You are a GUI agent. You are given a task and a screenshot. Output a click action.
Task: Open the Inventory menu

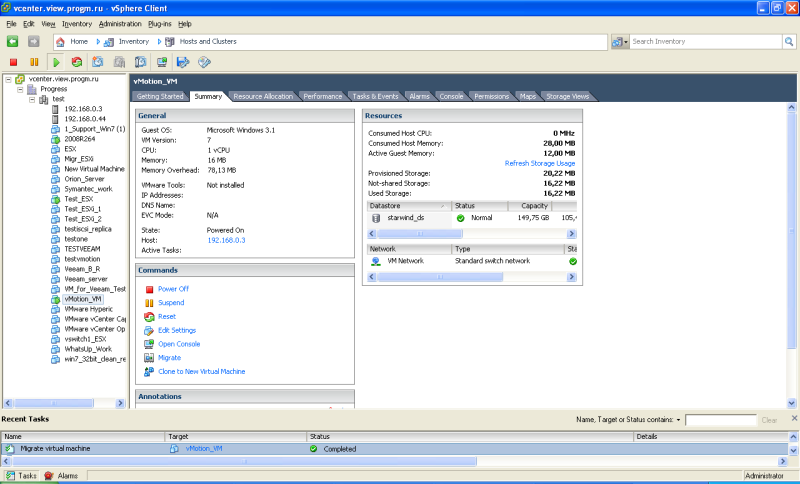click(77, 24)
